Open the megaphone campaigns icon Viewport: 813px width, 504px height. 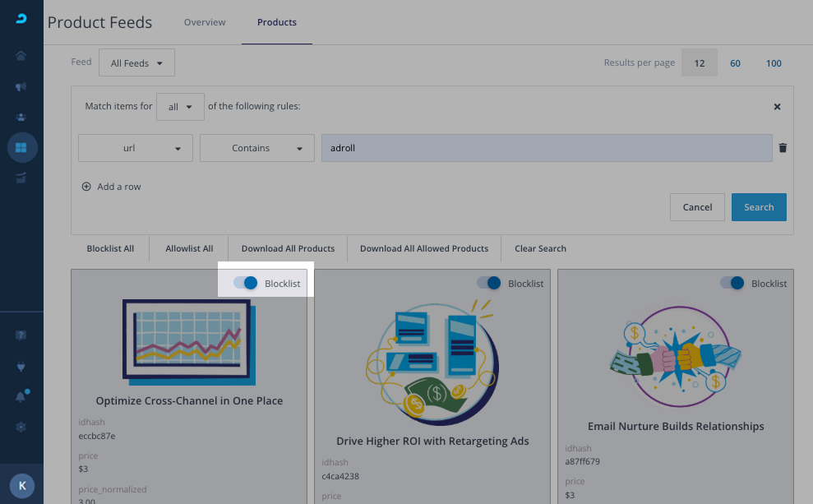[21, 86]
